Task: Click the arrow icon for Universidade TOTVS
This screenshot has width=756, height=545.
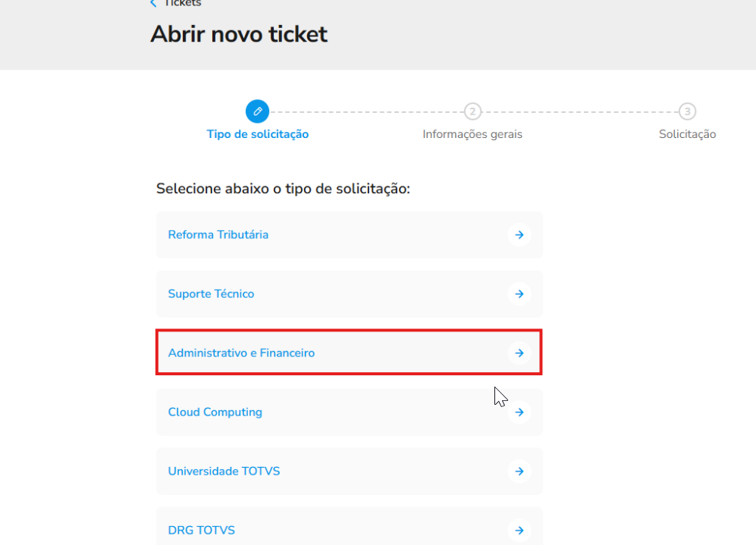Action: click(x=519, y=471)
